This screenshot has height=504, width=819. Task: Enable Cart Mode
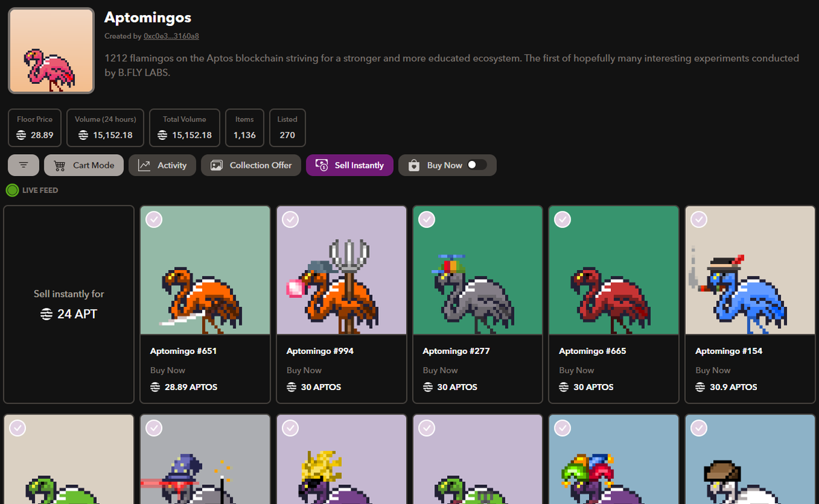pos(84,165)
